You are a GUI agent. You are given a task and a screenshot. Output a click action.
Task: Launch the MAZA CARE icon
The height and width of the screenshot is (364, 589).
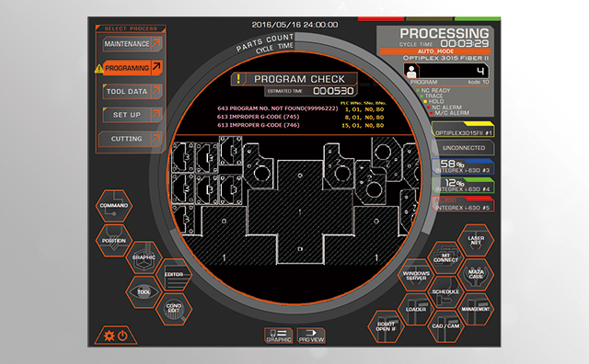[x=476, y=275]
